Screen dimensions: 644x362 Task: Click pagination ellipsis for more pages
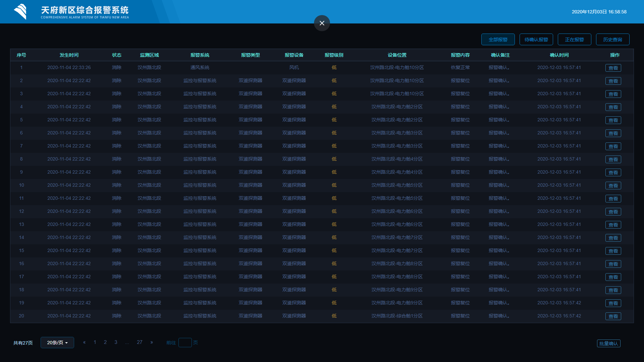[x=127, y=343]
